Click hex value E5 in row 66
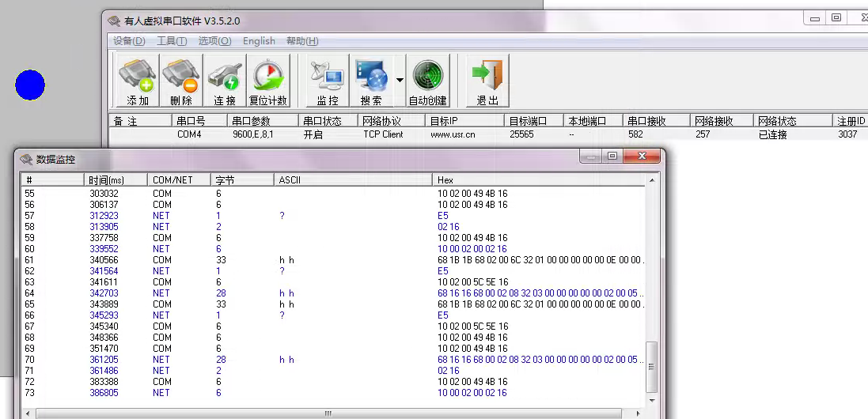 click(x=443, y=315)
